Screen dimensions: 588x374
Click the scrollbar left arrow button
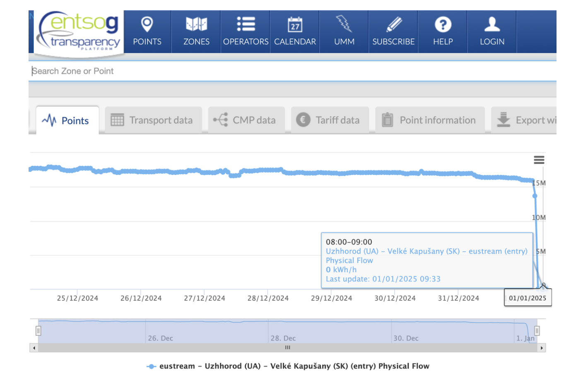34,348
